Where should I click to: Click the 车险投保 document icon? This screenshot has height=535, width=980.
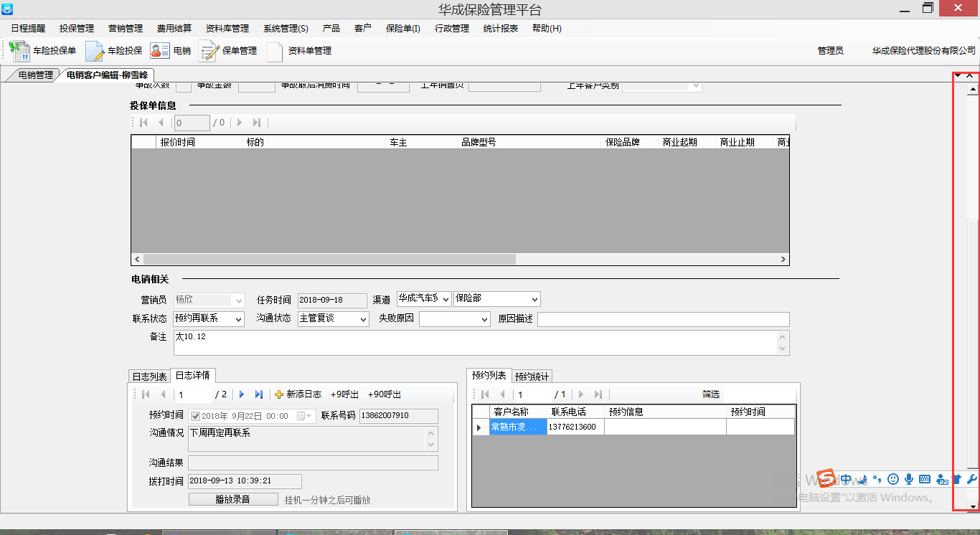[95, 51]
